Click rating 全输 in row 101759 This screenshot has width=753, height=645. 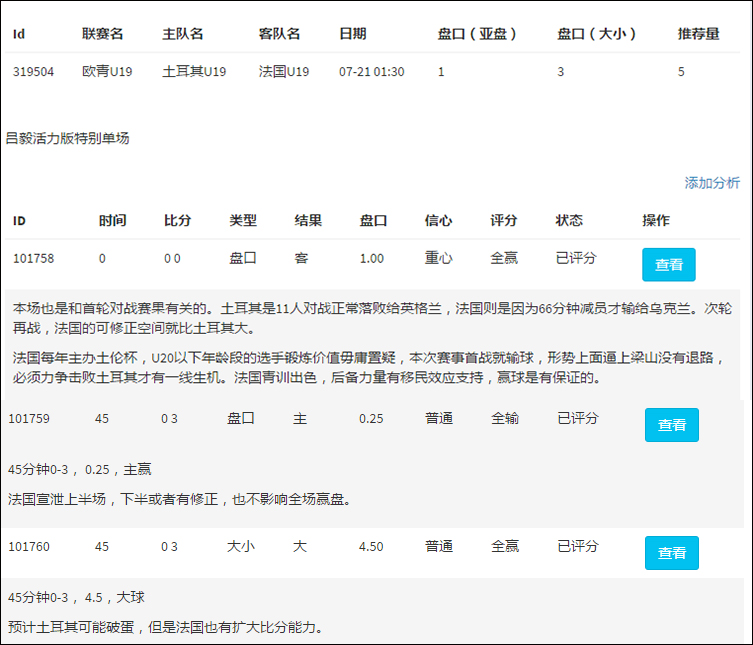[x=505, y=418]
